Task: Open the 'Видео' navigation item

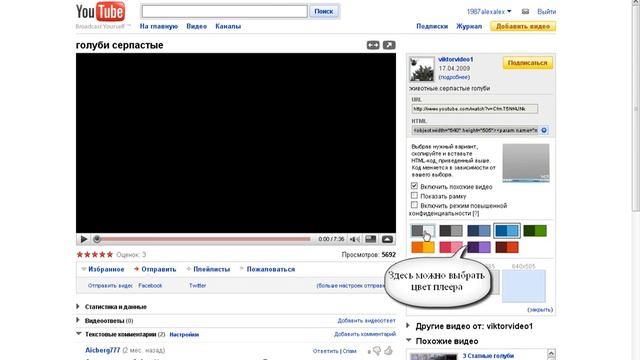Action: [x=197, y=26]
